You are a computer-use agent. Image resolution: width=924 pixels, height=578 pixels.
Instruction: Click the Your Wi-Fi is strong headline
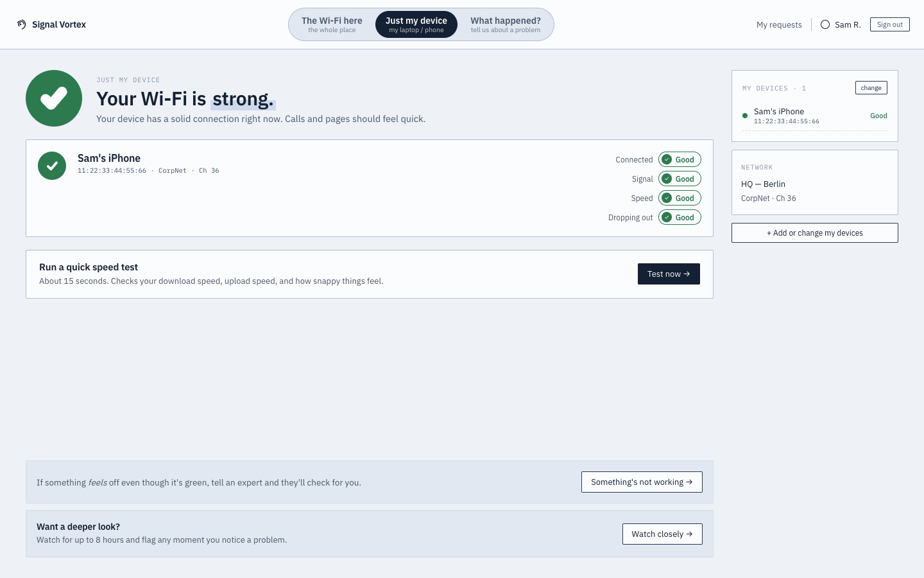185,98
